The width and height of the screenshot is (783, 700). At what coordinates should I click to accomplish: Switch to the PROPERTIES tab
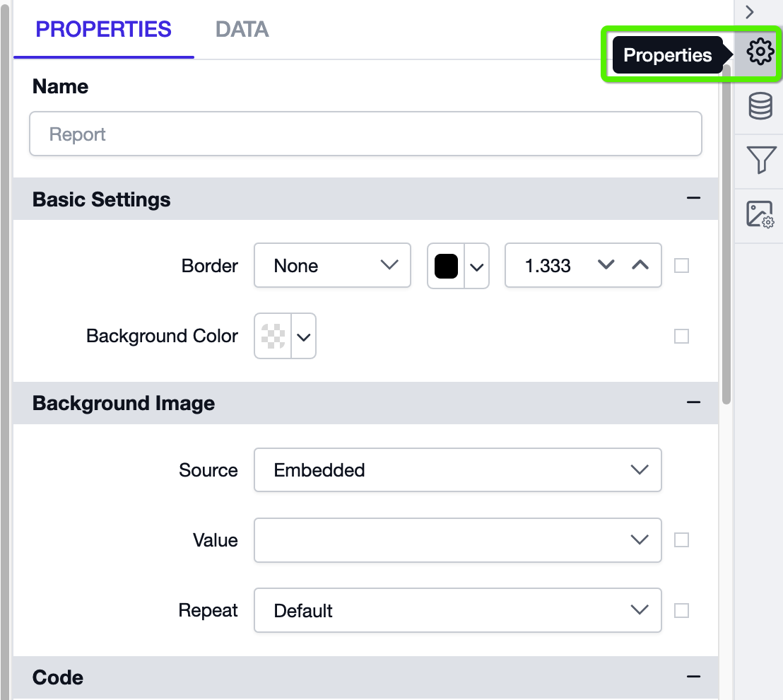tap(103, 30)
